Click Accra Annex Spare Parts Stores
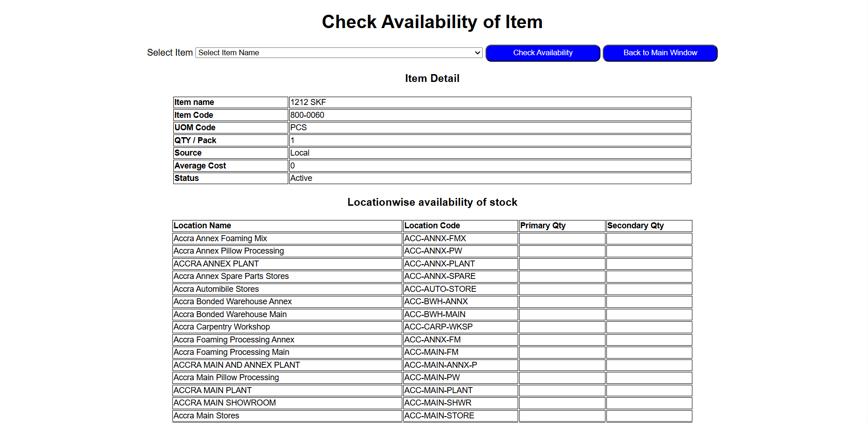 [x=287, y=276]
